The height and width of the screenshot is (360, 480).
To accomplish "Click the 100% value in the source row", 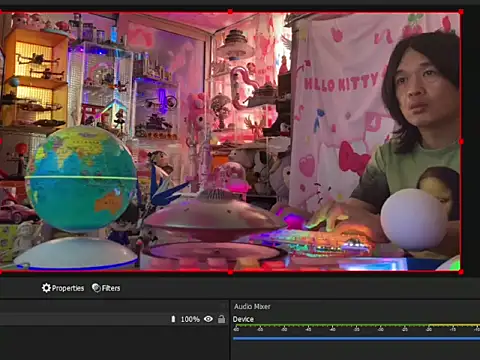I will (x=190, y=319).
